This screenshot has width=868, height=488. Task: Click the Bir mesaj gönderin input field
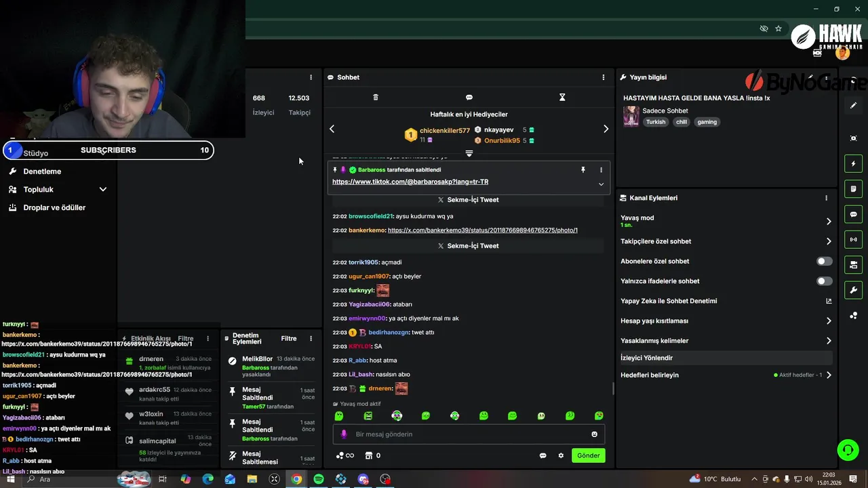tap(468, 434)
